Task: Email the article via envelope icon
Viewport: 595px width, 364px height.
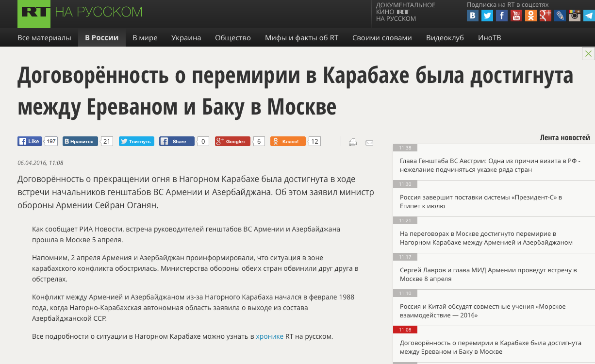Action: coord(369,143)
